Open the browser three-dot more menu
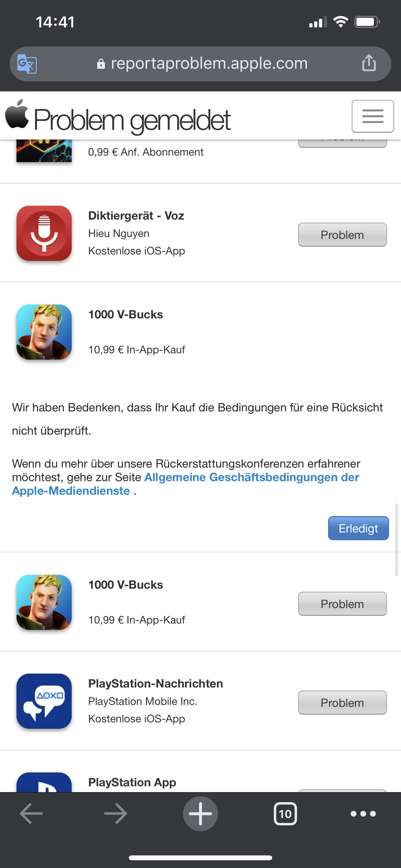 pyautogui.click(x=363, y=814)
